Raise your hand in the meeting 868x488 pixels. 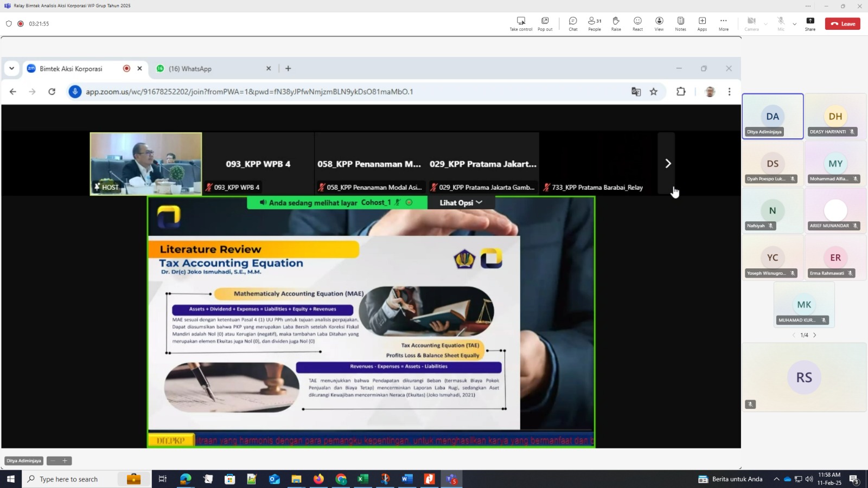[616, 23]
